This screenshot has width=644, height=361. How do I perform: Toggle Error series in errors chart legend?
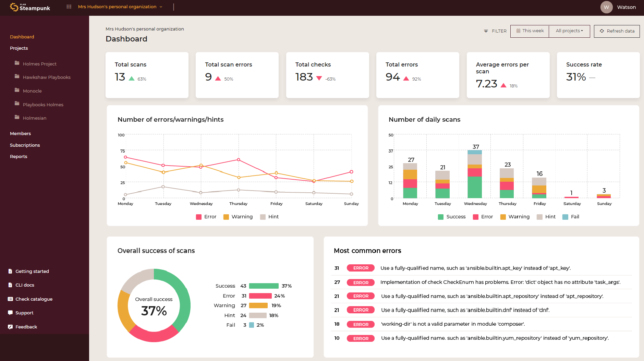tap(206, 217)
